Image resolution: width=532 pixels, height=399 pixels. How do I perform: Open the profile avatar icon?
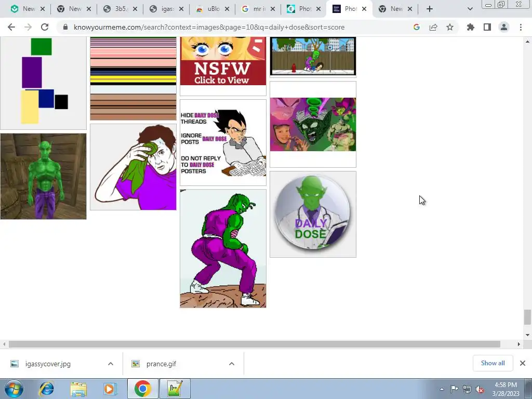(504, 27)
